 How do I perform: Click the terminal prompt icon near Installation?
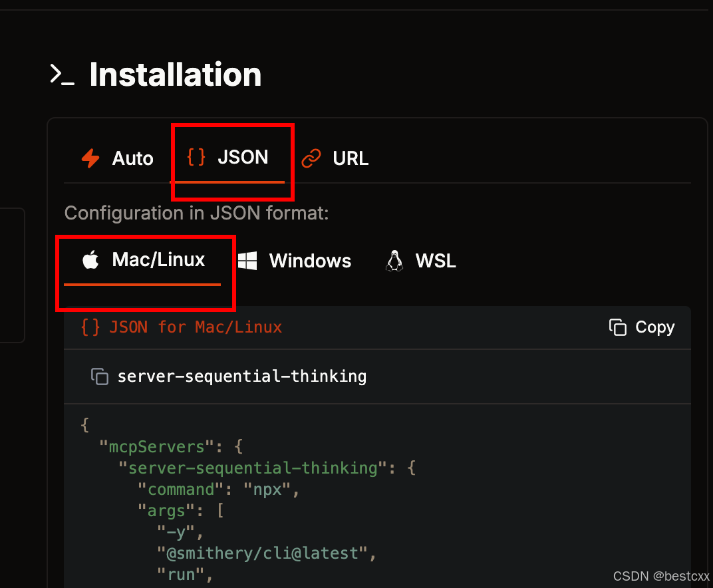pos(62,74)
